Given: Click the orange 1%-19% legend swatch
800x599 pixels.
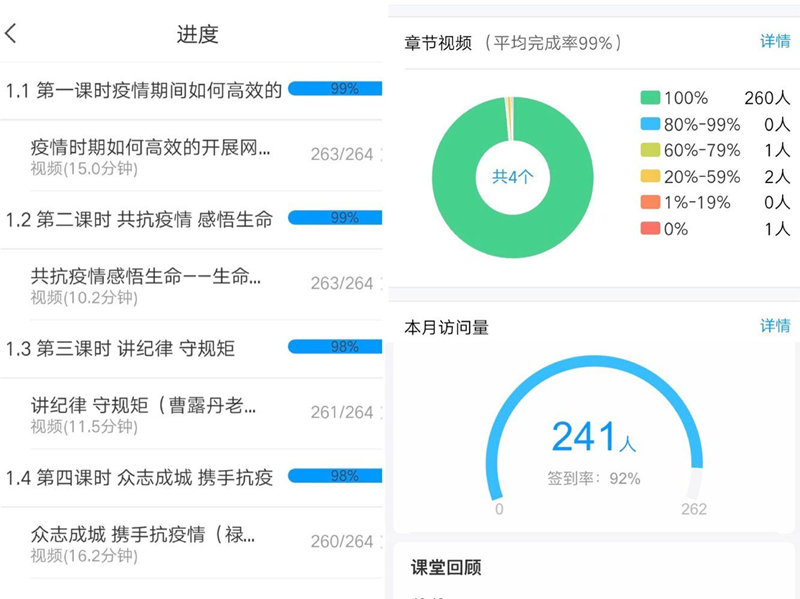Looking at the screenshot, I should coord(651,202).
